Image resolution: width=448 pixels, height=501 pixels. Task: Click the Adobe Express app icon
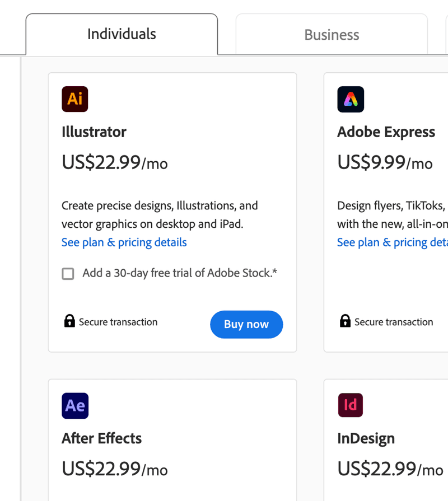tap(350, 99)
